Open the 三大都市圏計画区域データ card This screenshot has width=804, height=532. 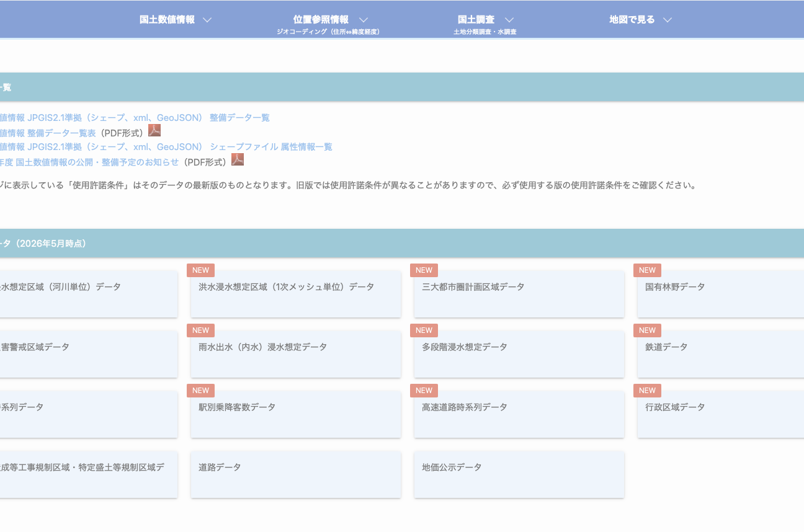519,294
